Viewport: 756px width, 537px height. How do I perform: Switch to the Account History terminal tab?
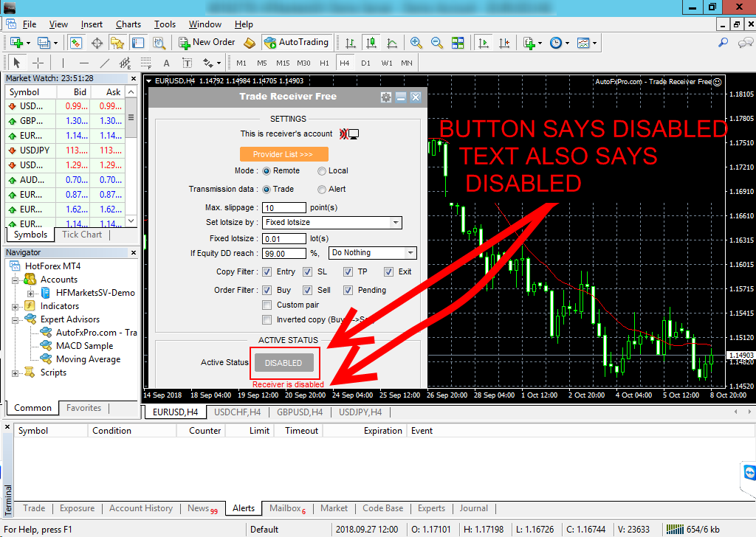[141, 508]
